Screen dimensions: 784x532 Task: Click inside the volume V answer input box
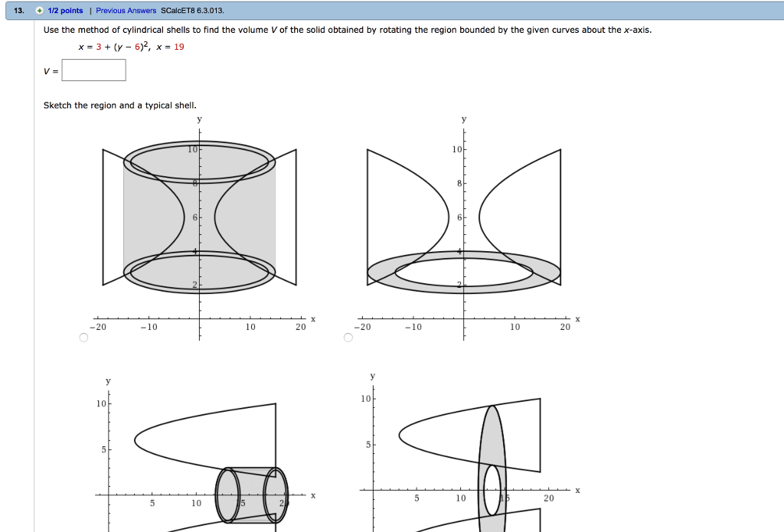tap(94, 70)
